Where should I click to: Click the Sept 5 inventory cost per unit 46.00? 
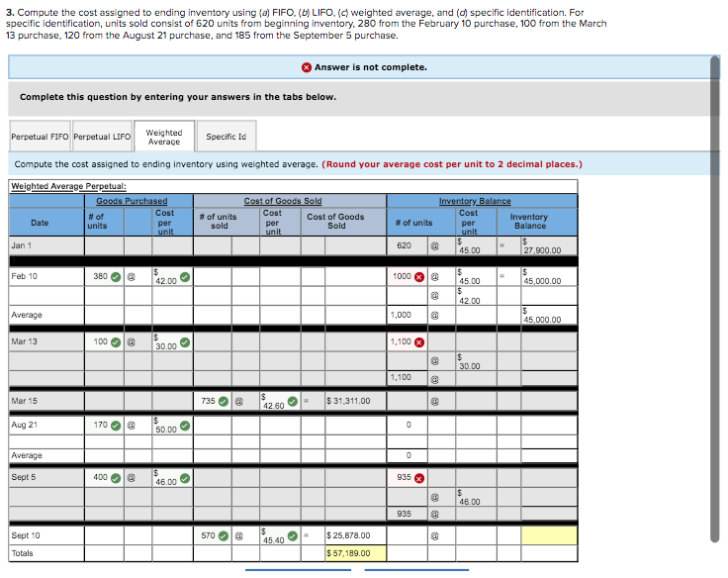[x=476, y=497]
